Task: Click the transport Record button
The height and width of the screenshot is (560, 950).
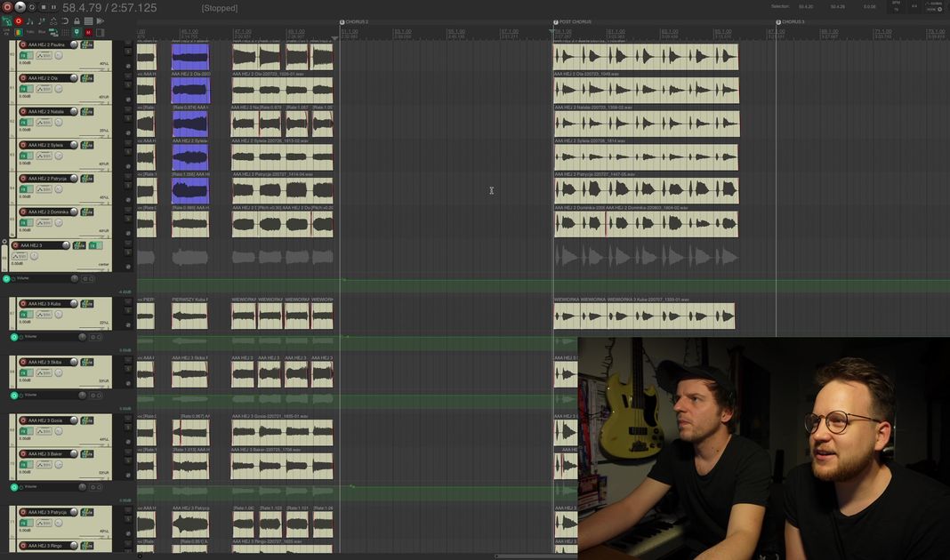Action: coord(8,7)
